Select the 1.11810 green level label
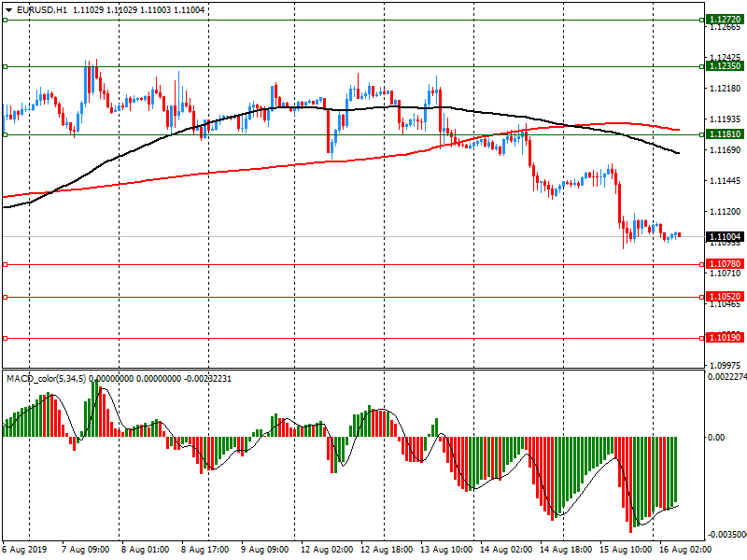Image resolution: width=747 pixels, height=560 pixels. click(725, 134)
